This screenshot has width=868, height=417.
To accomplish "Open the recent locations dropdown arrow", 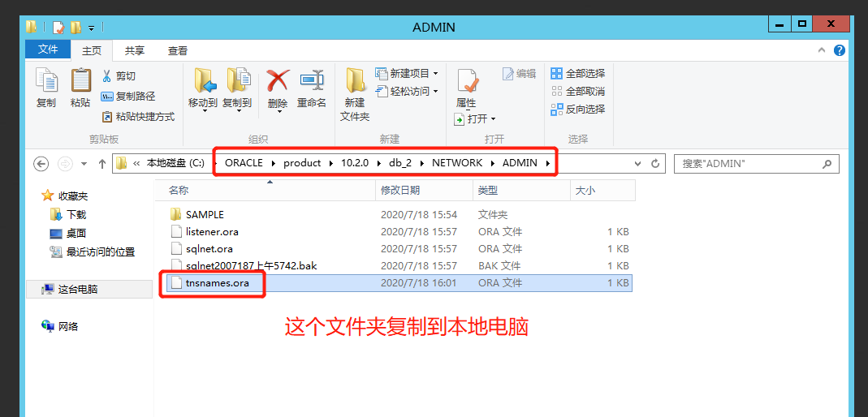I will point(84,164).
